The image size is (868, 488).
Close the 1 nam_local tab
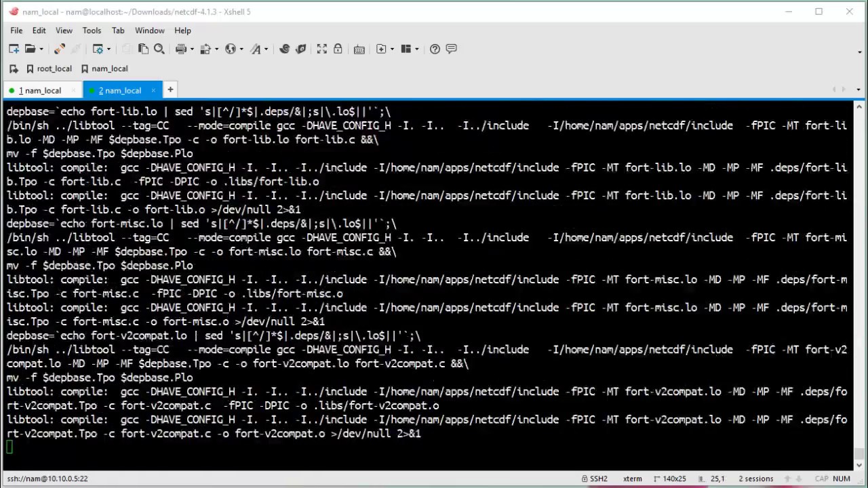coord(73,90)
